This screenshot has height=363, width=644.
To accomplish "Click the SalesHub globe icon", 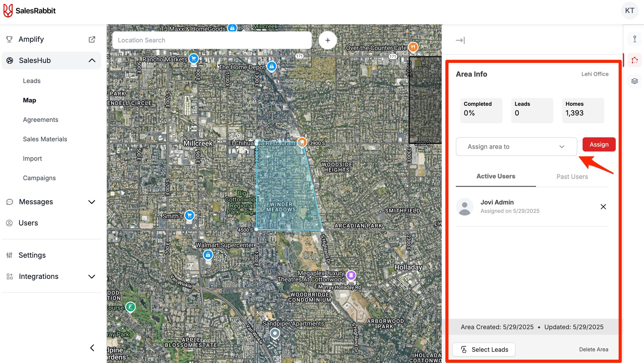I will click(10, 60).
